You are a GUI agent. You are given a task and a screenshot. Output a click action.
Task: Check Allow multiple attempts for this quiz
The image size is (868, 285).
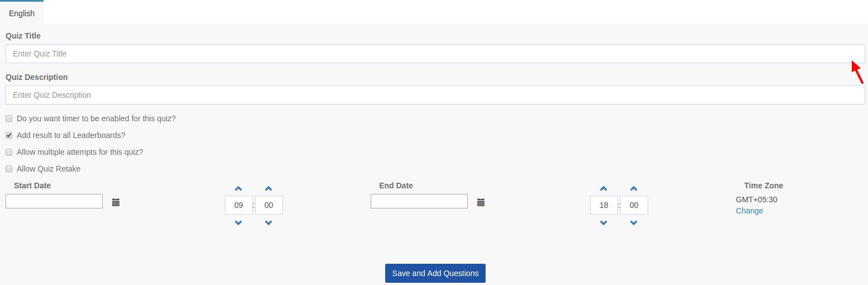(x=9, y=152)
